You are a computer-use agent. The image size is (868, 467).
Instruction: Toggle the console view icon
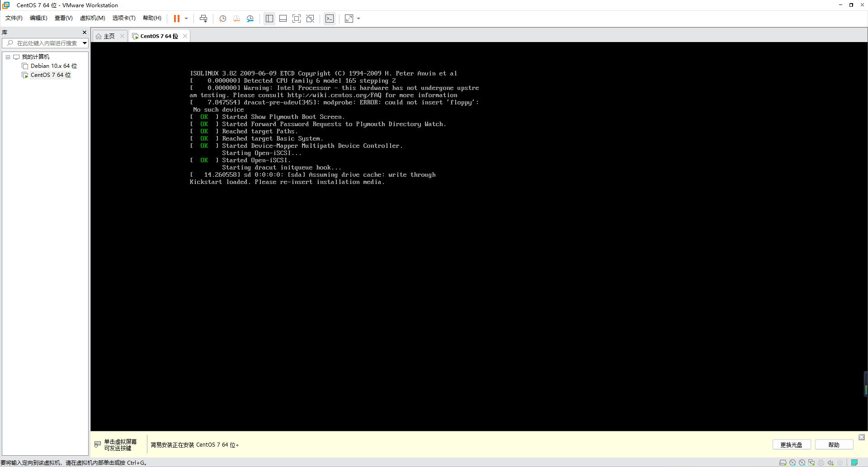[330, 19]
